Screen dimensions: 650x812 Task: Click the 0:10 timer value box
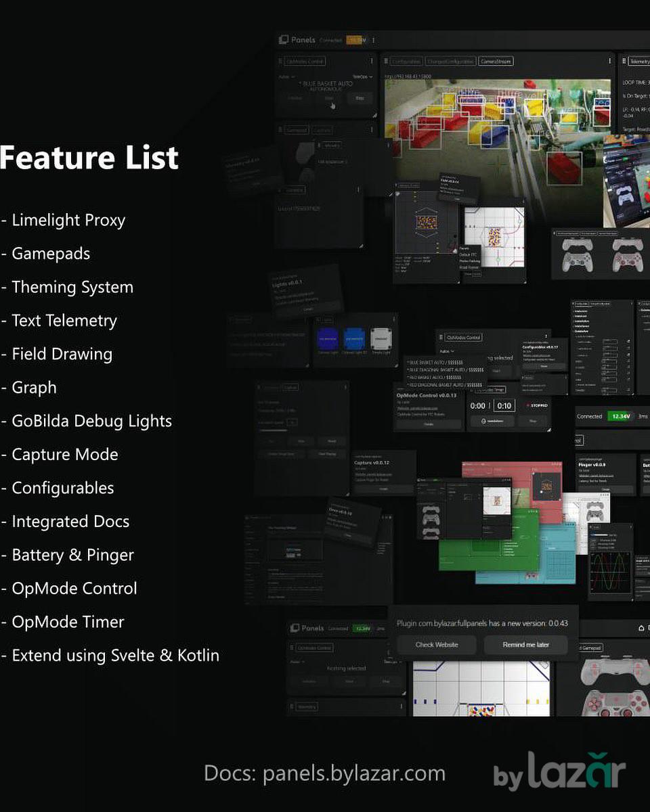pos(504,406)
